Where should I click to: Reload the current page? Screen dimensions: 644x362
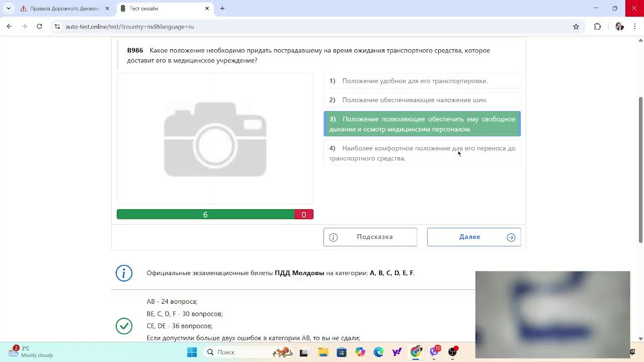(39, 27)
